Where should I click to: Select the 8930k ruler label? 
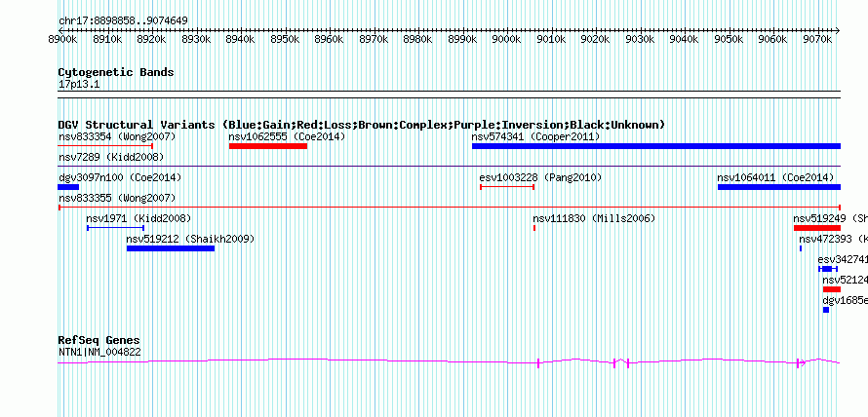[196, 40]
